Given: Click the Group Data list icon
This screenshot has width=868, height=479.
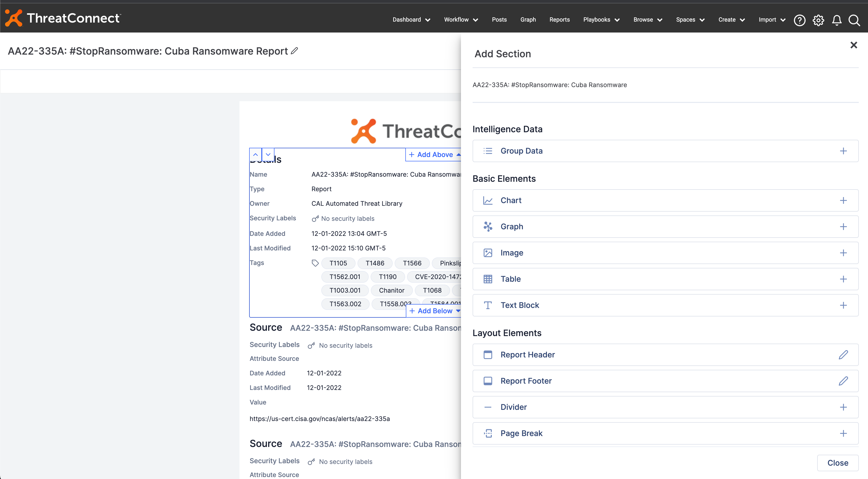Looking at the screenshot, I should pos(488,151).
